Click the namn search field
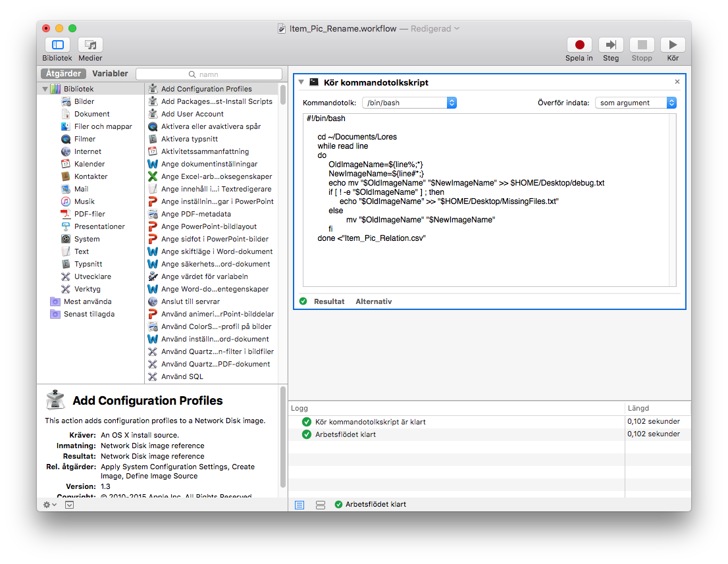This screenshot has width=728, height=564. tap(209, 74)
